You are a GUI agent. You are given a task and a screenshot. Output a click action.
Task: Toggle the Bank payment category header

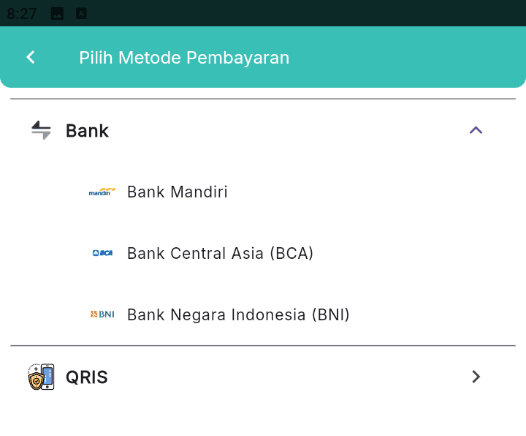pyautogui.click(x=263, y=130)
